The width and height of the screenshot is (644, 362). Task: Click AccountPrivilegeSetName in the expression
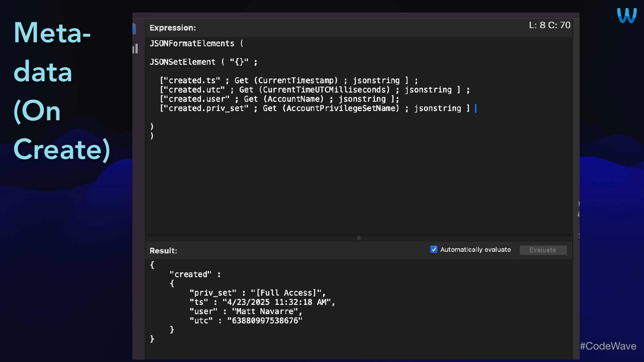(341, 108)
